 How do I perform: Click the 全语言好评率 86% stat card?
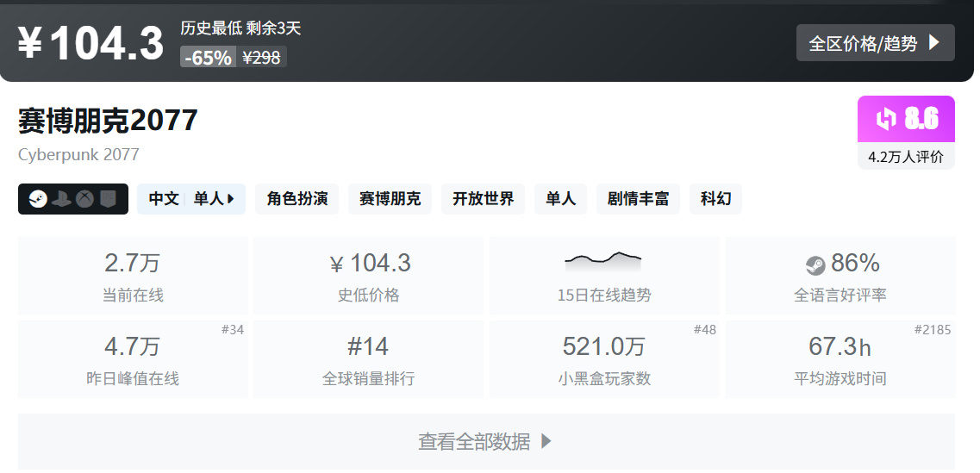point(840,276)
